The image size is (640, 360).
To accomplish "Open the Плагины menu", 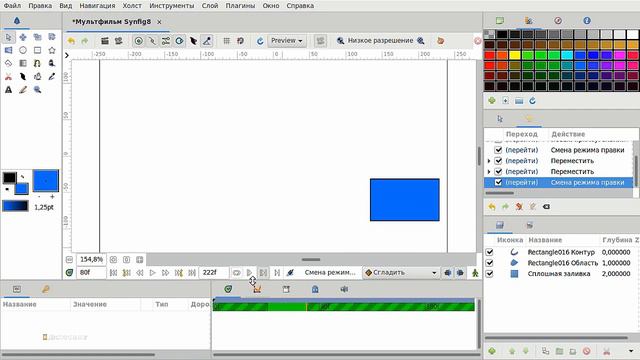I will (x=240, y=6).
